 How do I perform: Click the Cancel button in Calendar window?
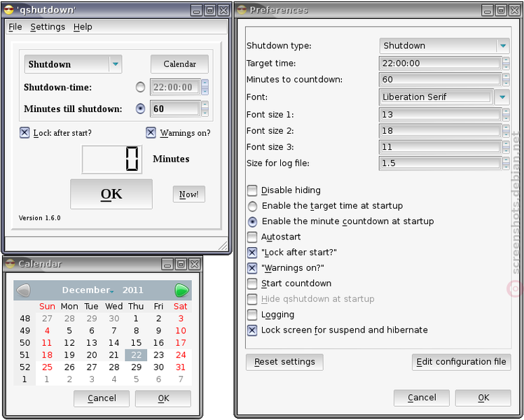point(102,398)
